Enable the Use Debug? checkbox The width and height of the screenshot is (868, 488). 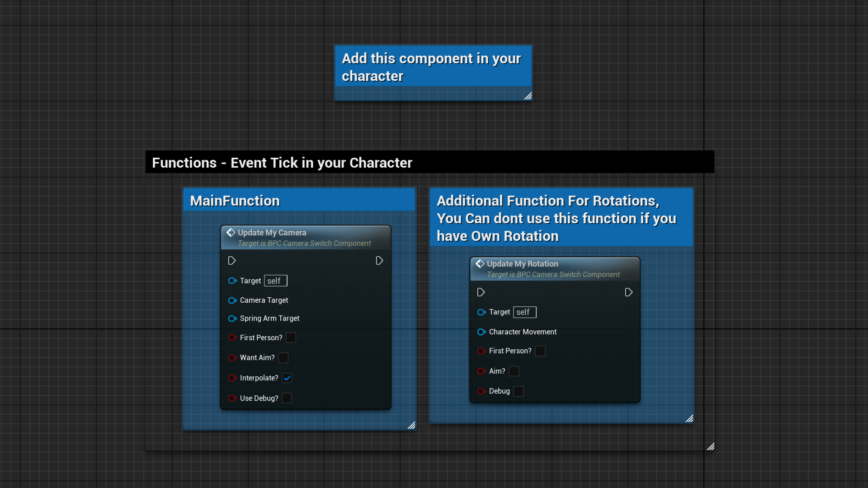point(287,398)
